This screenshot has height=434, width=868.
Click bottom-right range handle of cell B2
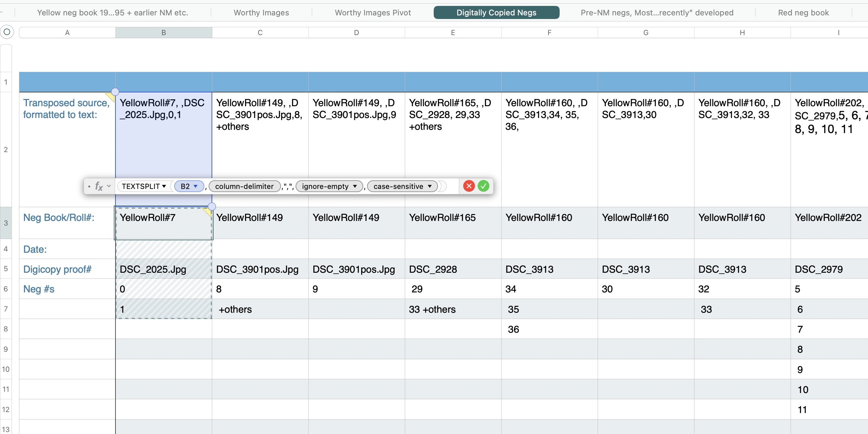(x=212, y=206)
